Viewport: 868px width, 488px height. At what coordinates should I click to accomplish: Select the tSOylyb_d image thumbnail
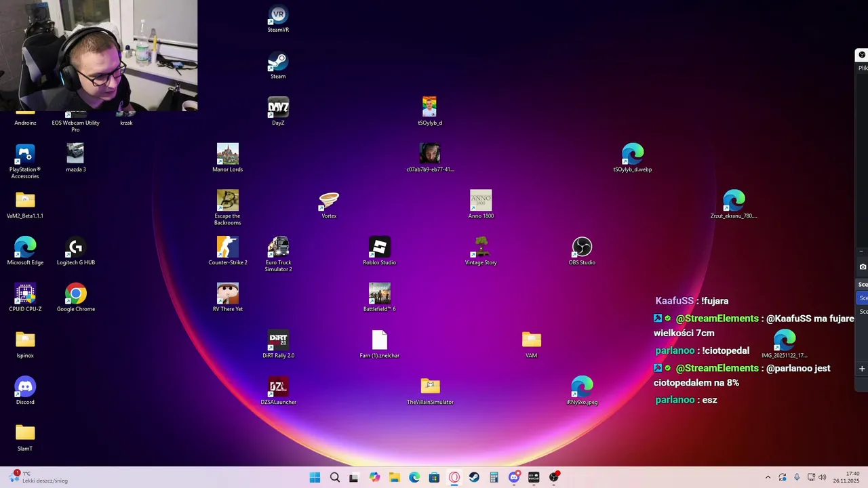point(430,113)
